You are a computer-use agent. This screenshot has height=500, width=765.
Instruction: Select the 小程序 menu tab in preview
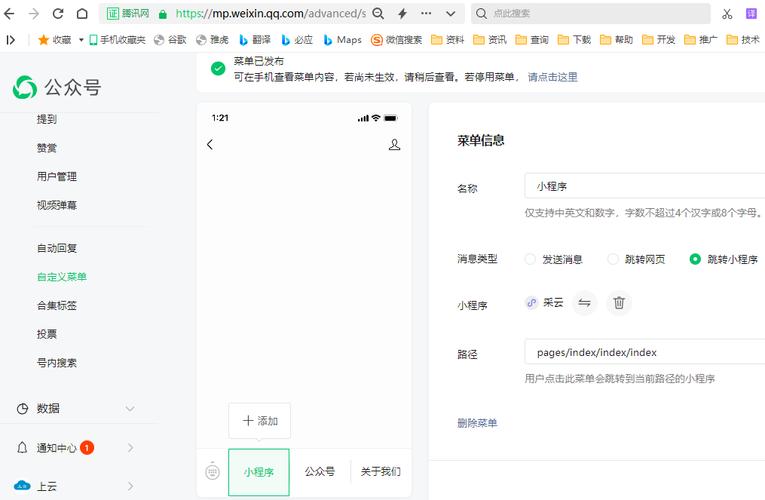point(259,472)
